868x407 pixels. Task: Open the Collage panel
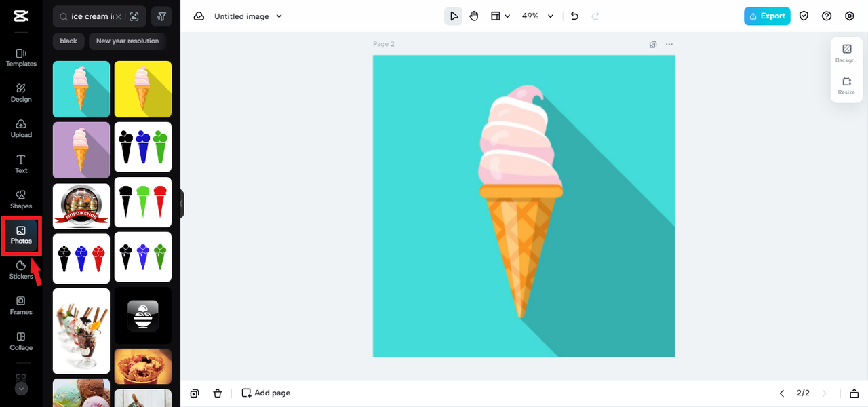[21, 341]
